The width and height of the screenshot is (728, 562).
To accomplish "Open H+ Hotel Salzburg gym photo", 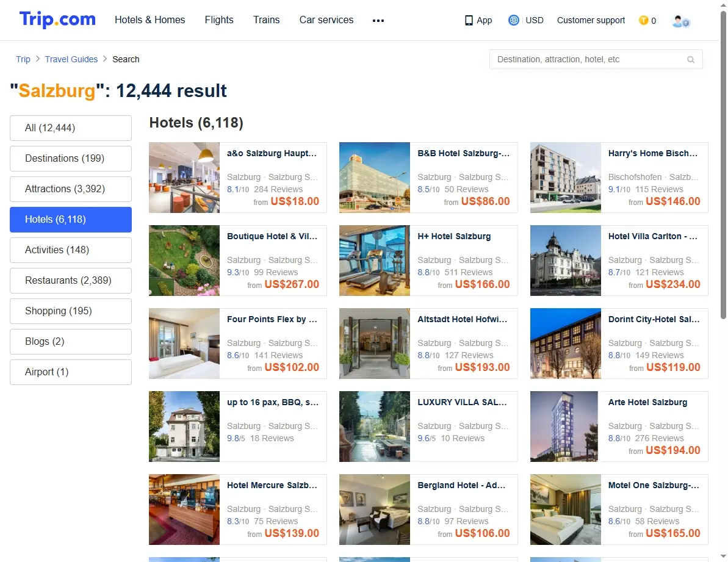I will point(375,261).
